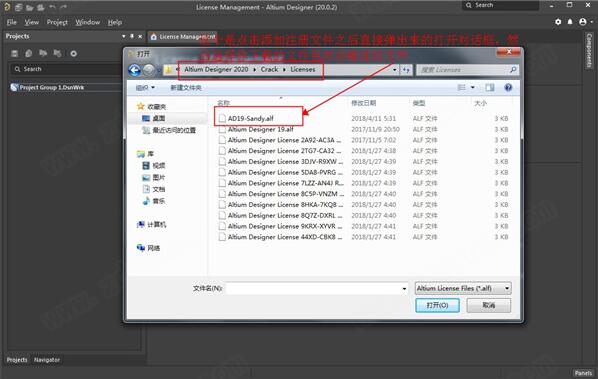Select the AD19-Sandy.alf file
Image resolution: width=598 pixels, height=379 pixels.
click(x=251, y=119)
